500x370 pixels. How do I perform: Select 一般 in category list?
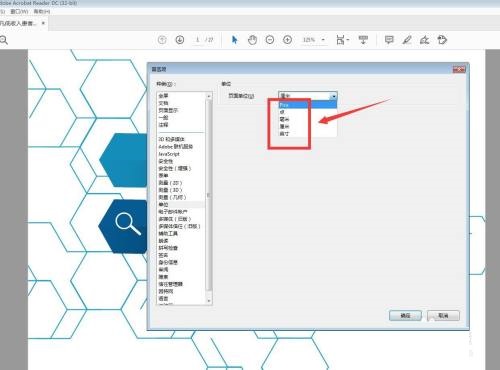pyautogui.click(x=163, y=118)
